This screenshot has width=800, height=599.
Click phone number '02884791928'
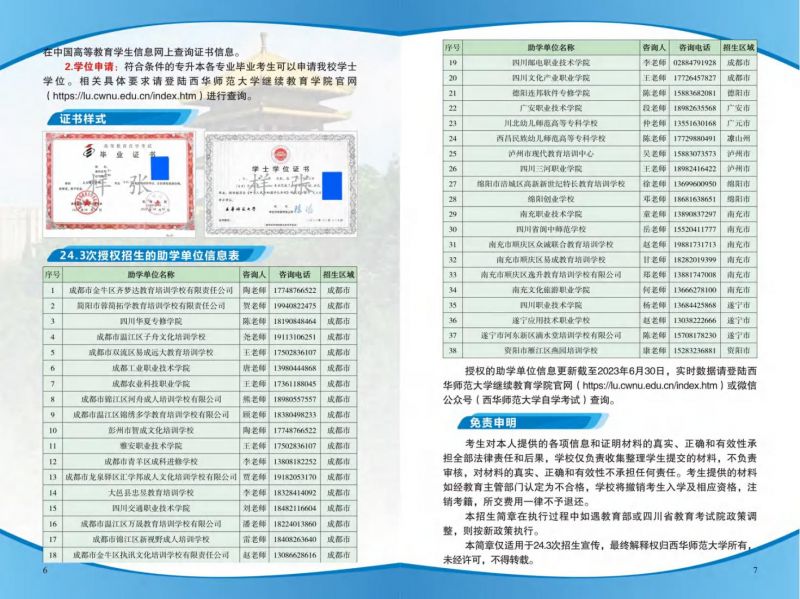pos(695,63)
